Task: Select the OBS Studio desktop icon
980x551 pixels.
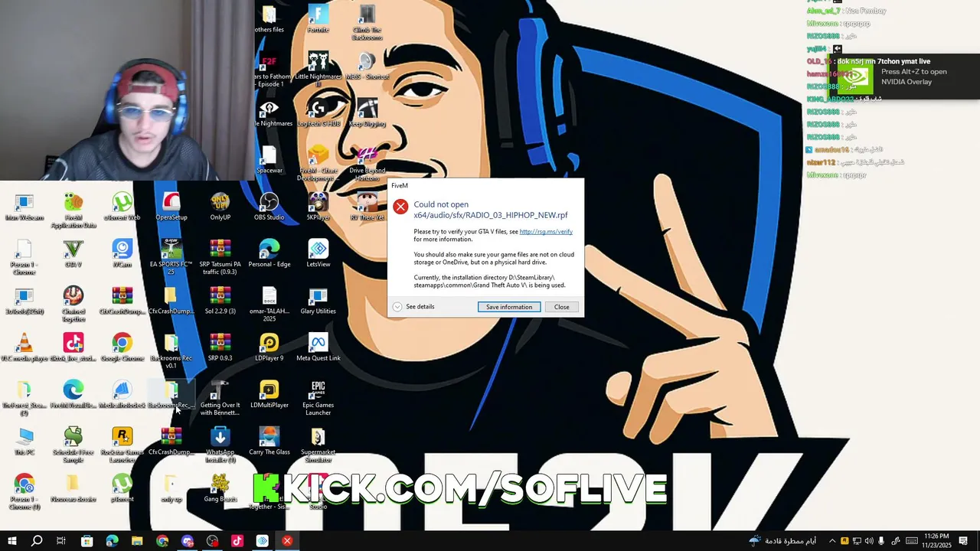Action: [269, 207]
